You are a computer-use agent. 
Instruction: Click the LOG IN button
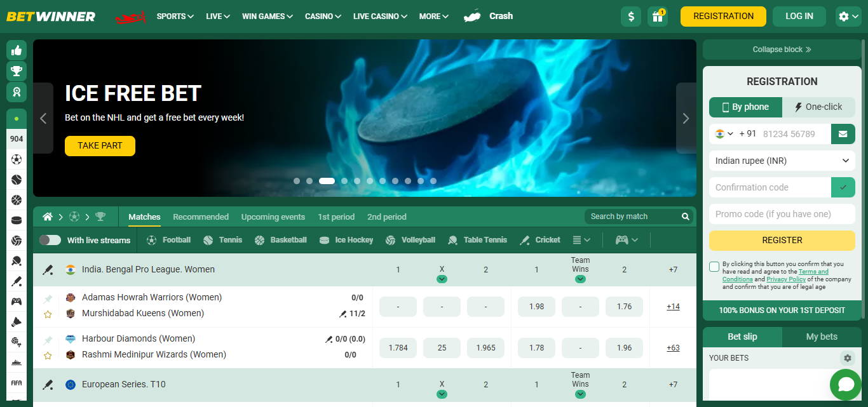(x=799, y=17)
